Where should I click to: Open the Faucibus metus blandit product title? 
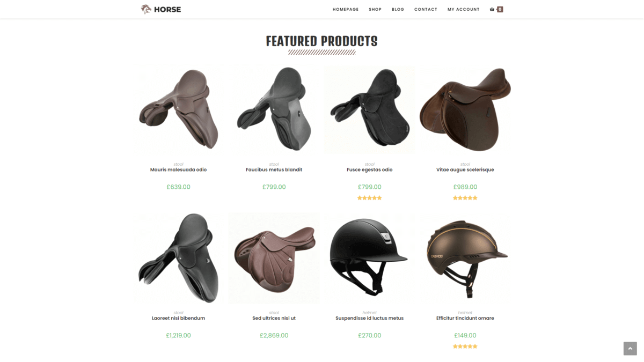(274, 169)
